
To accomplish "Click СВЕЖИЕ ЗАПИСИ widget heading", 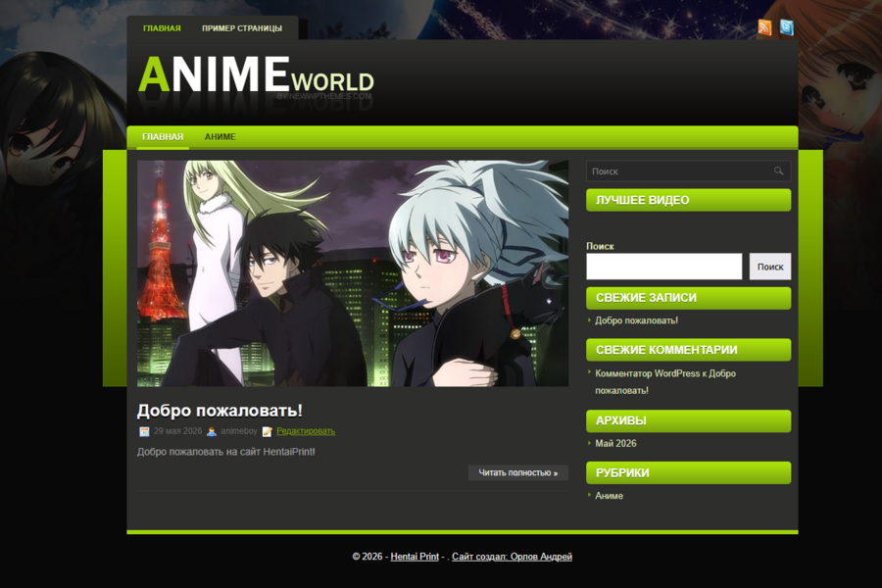I will pos(689,298).
